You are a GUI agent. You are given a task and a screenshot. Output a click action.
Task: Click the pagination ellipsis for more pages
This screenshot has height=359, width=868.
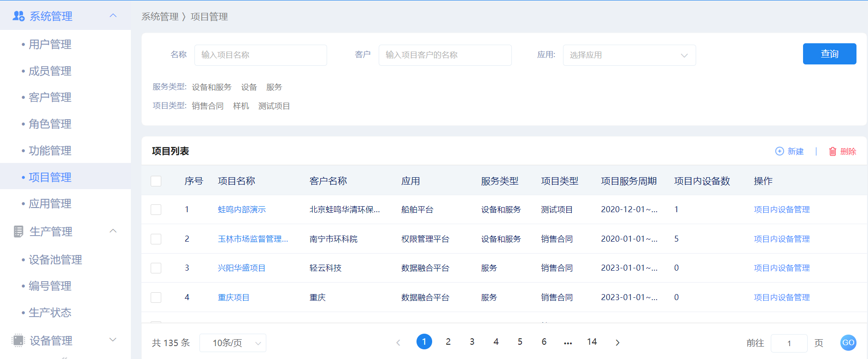(568, 342)
